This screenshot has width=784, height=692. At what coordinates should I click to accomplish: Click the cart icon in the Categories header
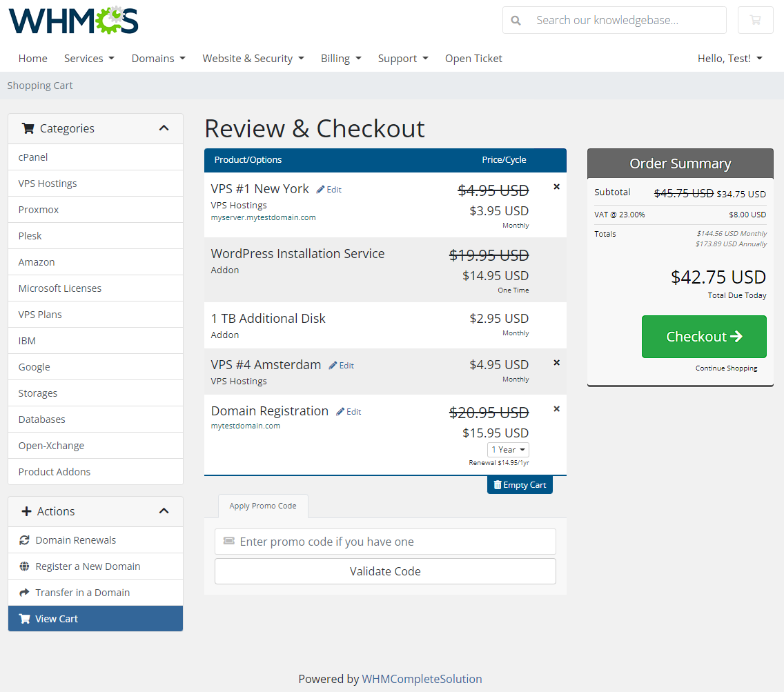[x=28, y=128]
